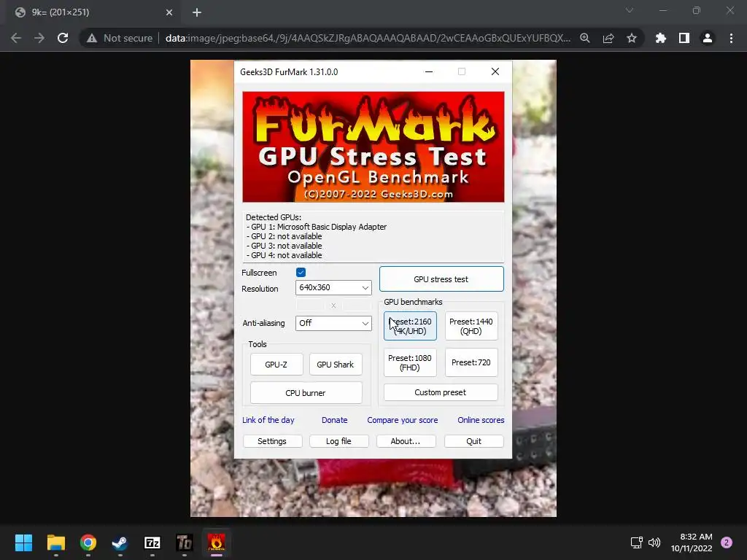Click the Not secure warning icon
Screen dimensions: 747x560
pyautogui.click(x=92, y=38)
